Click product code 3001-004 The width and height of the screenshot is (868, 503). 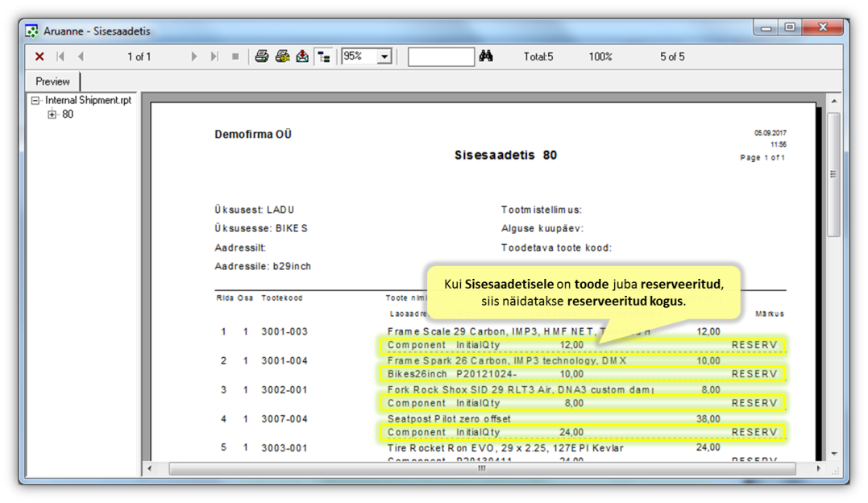tap(284, 360)
